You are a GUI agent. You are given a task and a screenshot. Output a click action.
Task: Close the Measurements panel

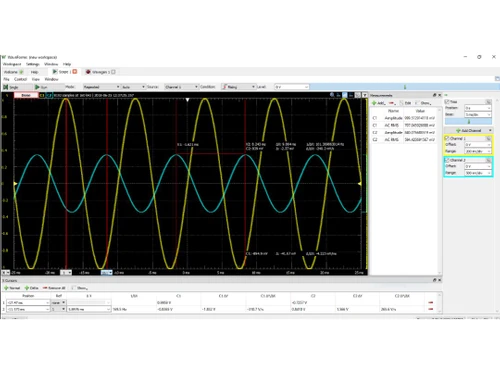coord(439,95)
